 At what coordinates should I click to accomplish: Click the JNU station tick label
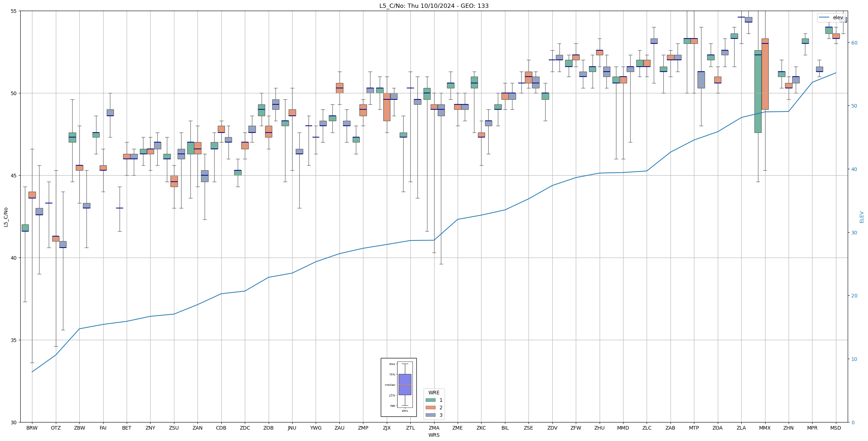(292, 428)
